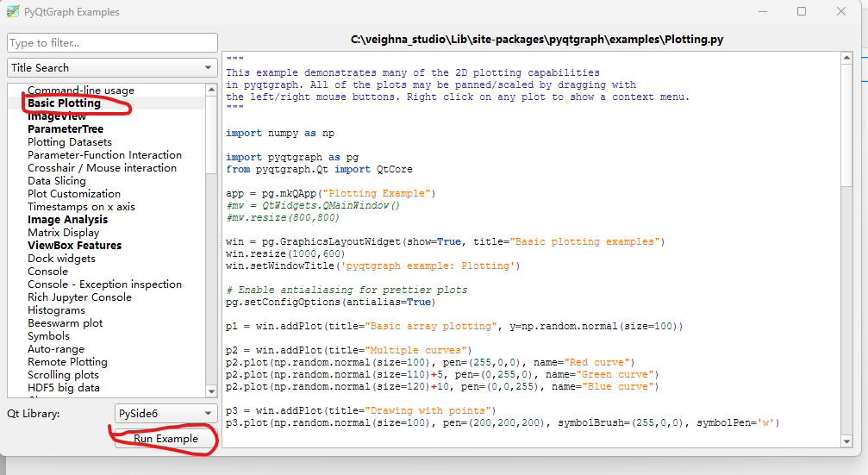Select the ParameterTree example
868x475 pixels.
66,129
